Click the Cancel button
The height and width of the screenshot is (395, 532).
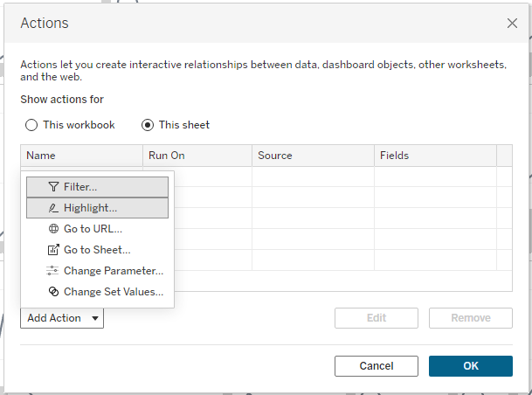pos(377,366)
